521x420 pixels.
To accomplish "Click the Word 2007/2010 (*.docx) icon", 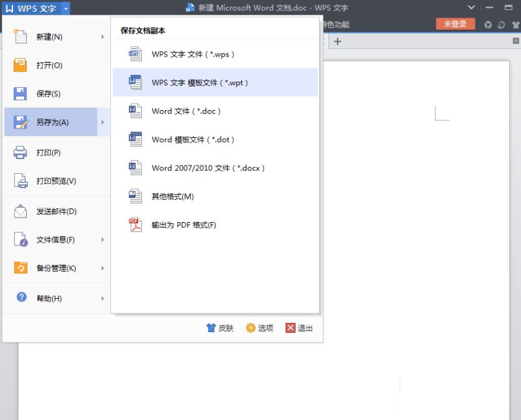I will click(135, 168).
